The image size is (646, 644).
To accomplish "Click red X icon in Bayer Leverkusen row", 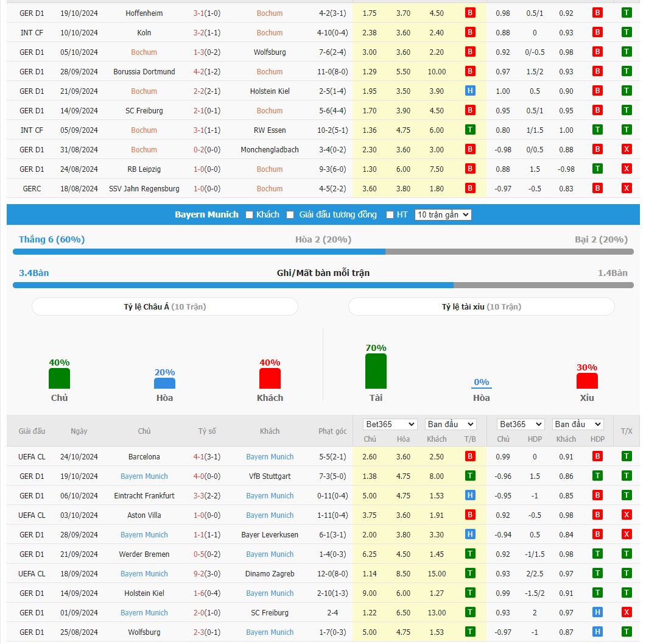I will 627,534.
